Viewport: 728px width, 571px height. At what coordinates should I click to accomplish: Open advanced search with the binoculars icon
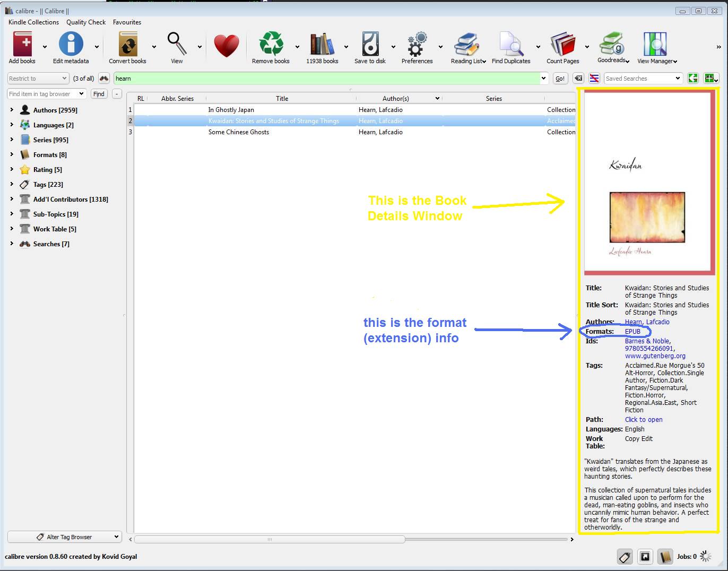[104, 79]
